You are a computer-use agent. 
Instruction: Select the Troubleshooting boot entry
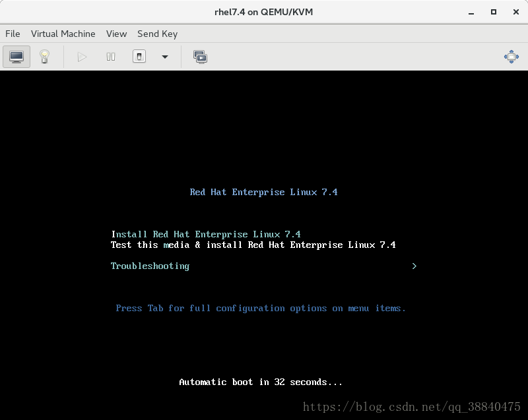150,266
